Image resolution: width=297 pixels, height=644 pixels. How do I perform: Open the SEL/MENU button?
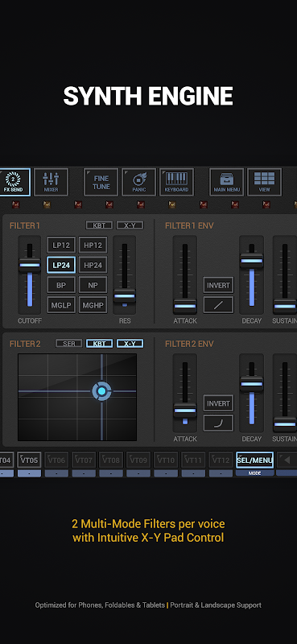254,460
